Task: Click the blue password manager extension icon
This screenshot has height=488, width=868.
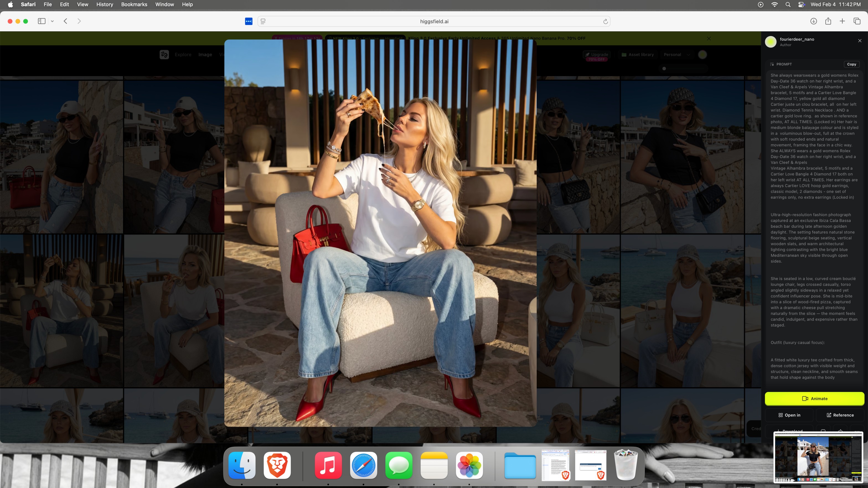Action: point(249,21)
